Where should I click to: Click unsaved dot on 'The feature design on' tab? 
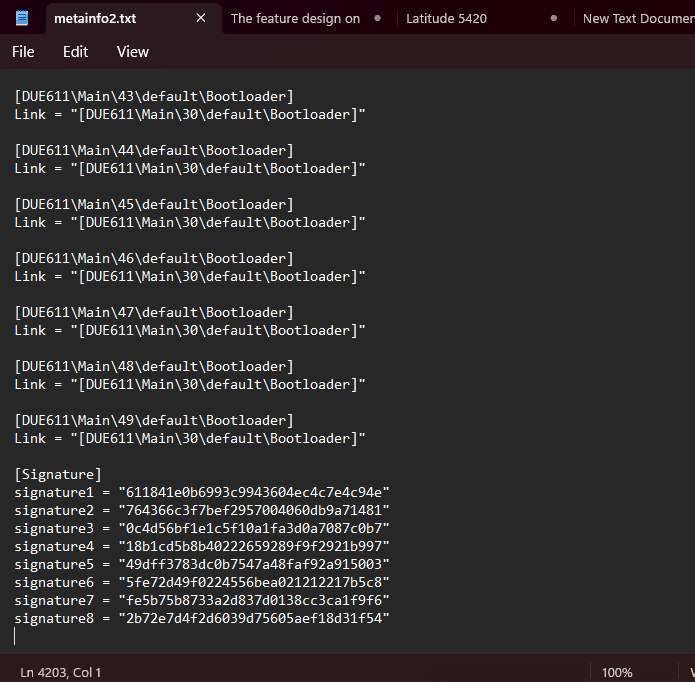377,18
